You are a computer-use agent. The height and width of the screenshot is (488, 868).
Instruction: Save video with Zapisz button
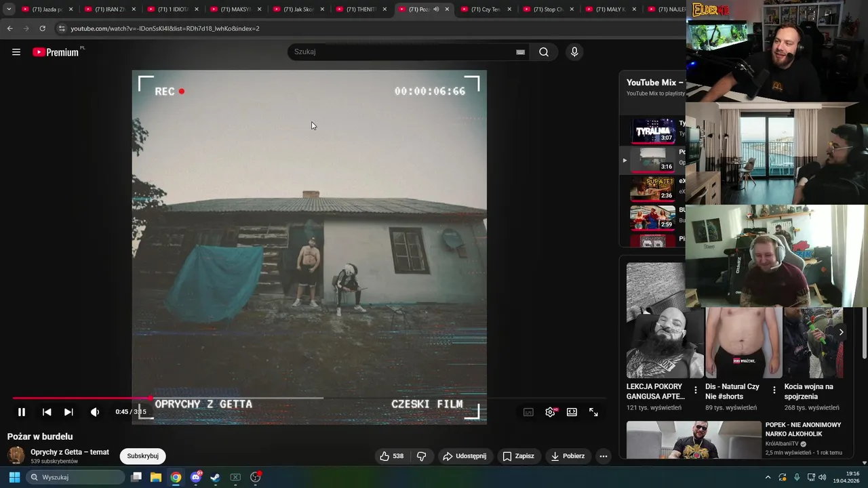click(x=518, y=456)
